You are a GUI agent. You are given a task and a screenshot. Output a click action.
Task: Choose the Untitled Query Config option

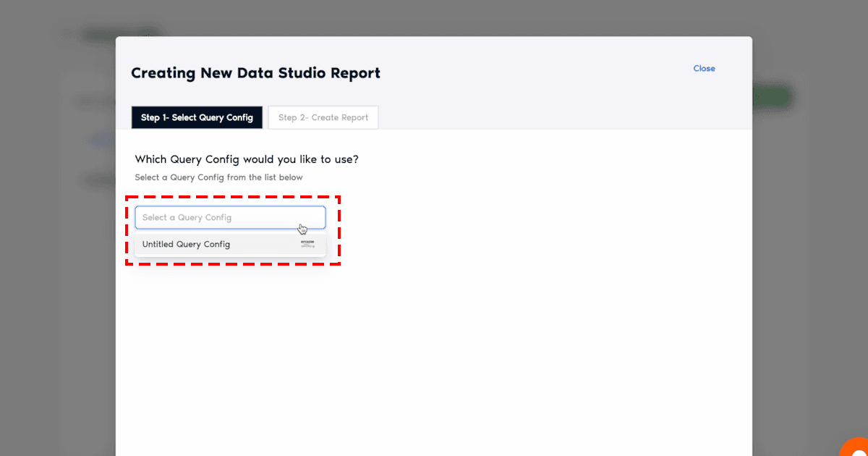[187, 245]
